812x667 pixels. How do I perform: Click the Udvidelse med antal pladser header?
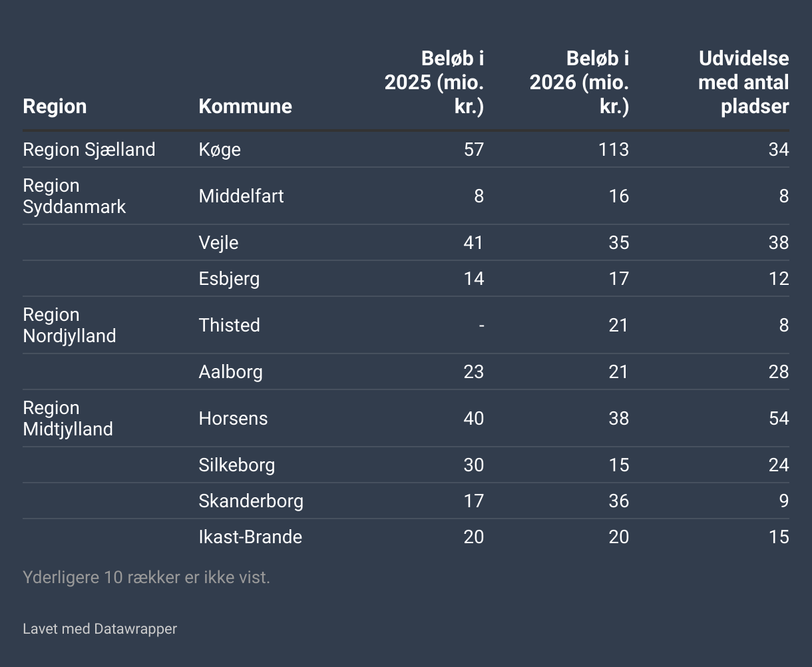pyautogui.click(x=743, y=83)
